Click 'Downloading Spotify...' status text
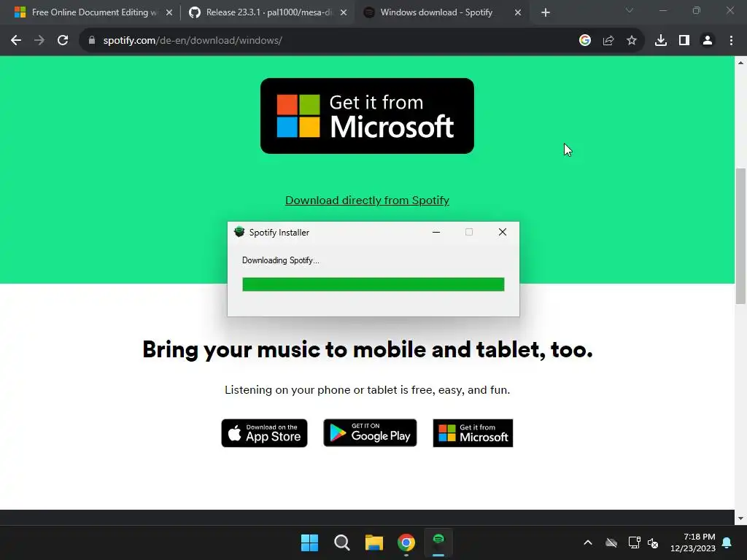The height and width of the screenshot is (560, 747). (281, 260)
